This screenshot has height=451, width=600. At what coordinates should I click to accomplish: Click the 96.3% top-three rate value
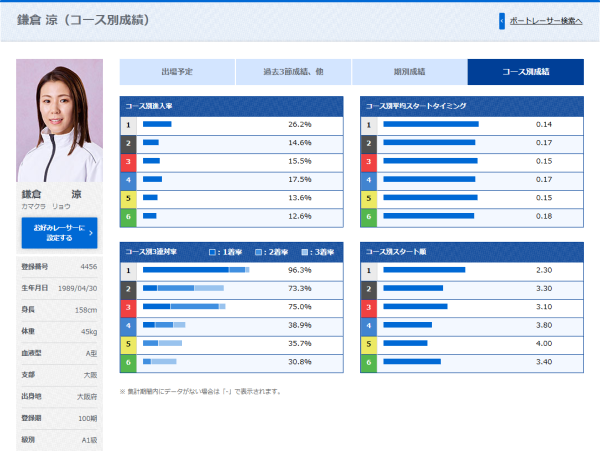point(300,270)
